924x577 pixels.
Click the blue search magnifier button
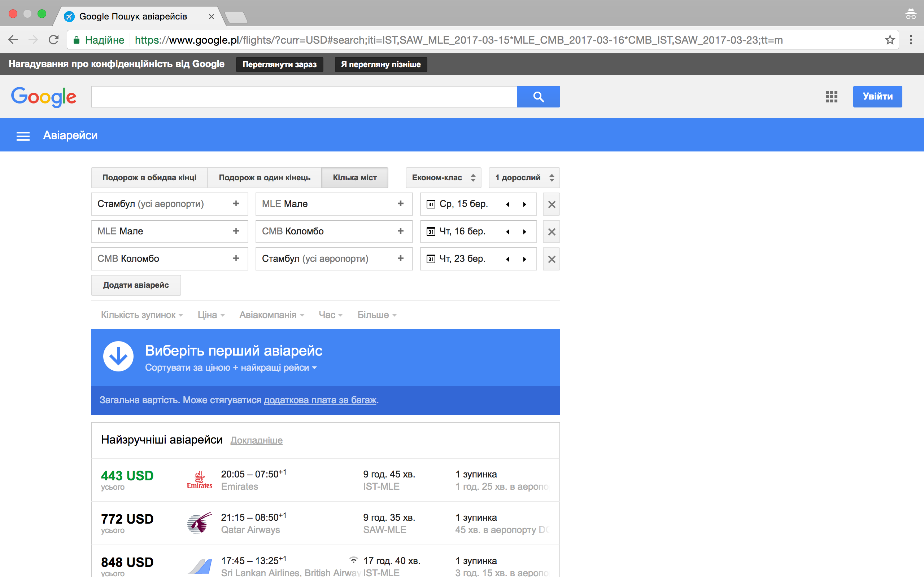click(x=538, y=97)
